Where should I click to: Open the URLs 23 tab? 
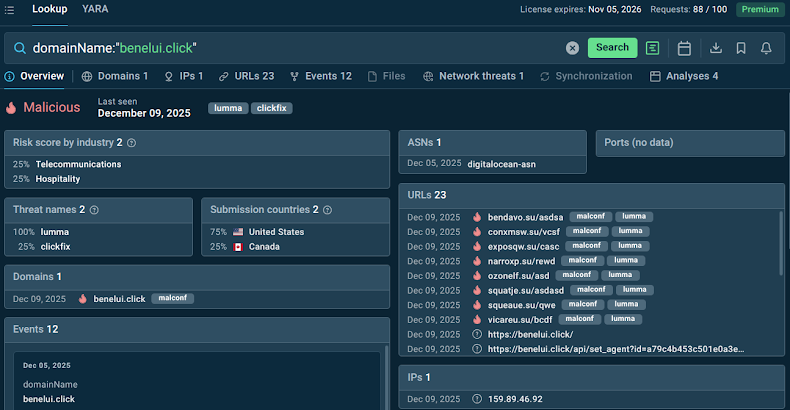pos(246,76)
